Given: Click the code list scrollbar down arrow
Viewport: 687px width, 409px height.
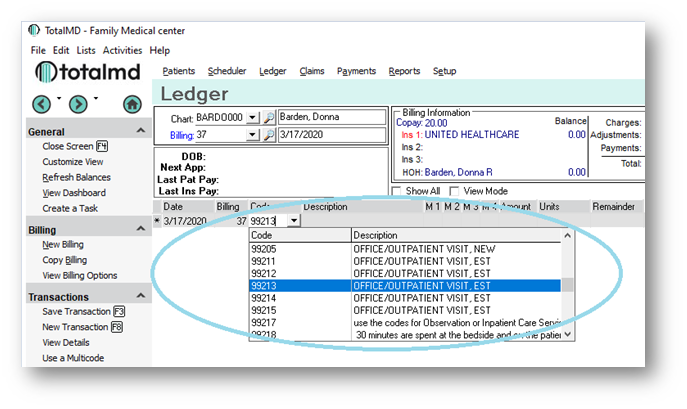Looking at the screenshot, I should click(x=568, y=335).
